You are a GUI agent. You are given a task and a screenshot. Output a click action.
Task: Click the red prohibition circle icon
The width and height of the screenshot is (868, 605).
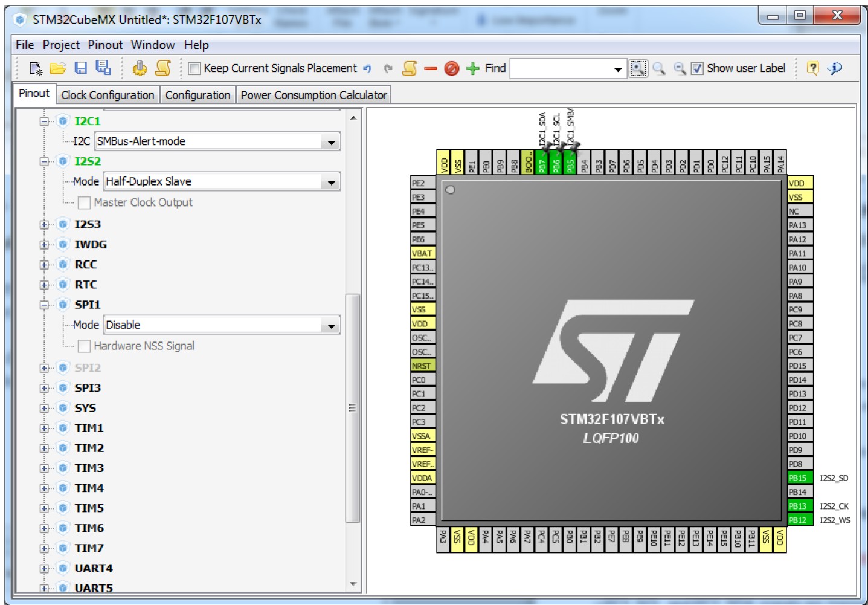[x=452, y=69]
